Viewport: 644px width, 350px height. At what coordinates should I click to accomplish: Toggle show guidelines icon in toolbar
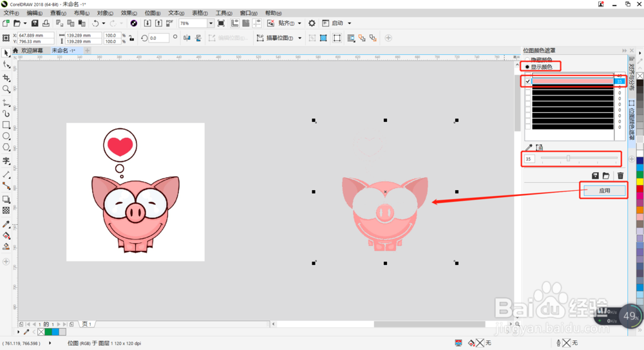pos(257,23)
